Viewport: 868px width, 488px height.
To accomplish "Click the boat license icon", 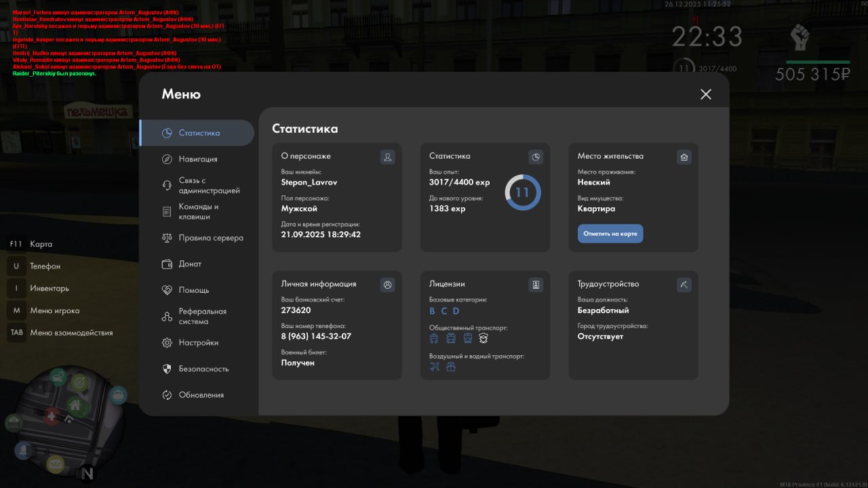I will tap(451, 367).
